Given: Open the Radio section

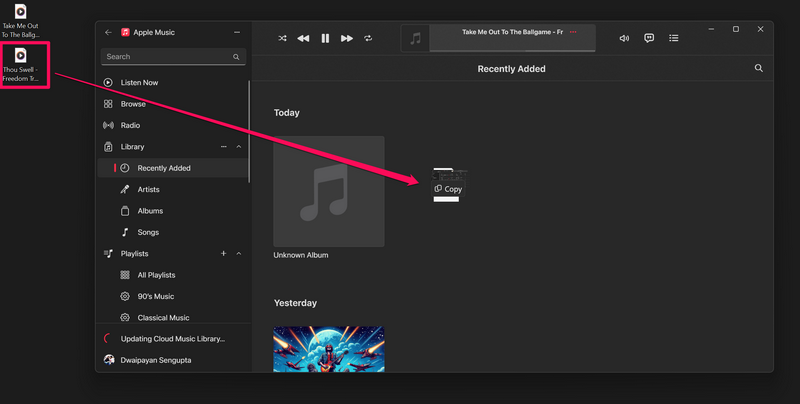Looking at the screenshot, I should 130,125.
